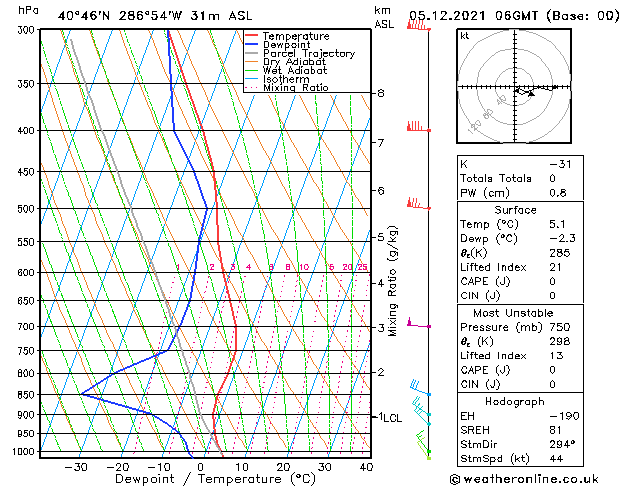
Task: Click the red Temperature legend line swatch
Action: coord(252,36)
